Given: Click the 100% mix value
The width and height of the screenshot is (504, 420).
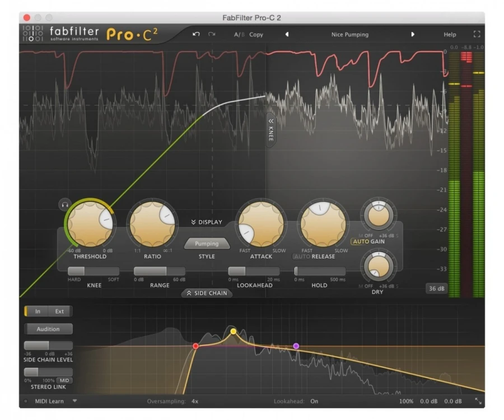Looking at the screenshot, I should pos(406,401).
